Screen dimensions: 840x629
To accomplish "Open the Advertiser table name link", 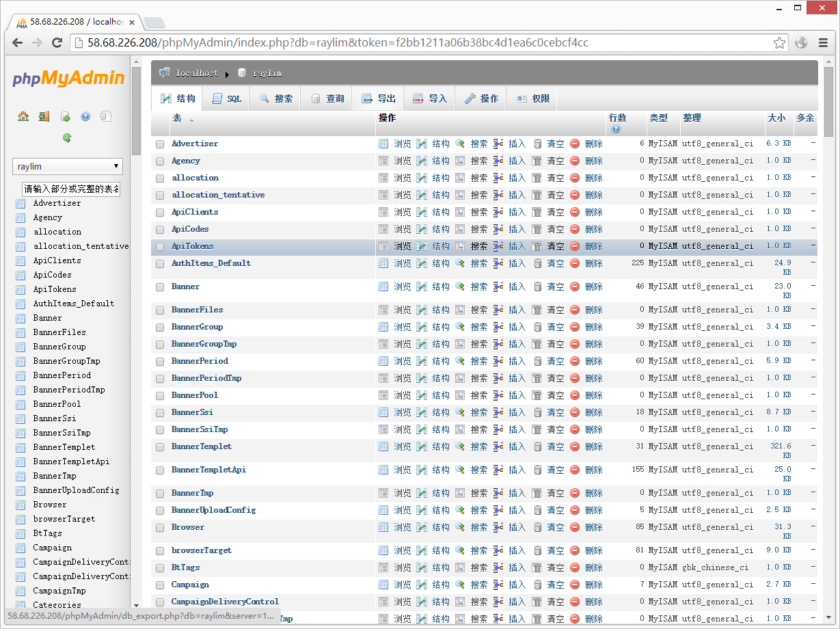I will 195,144.
